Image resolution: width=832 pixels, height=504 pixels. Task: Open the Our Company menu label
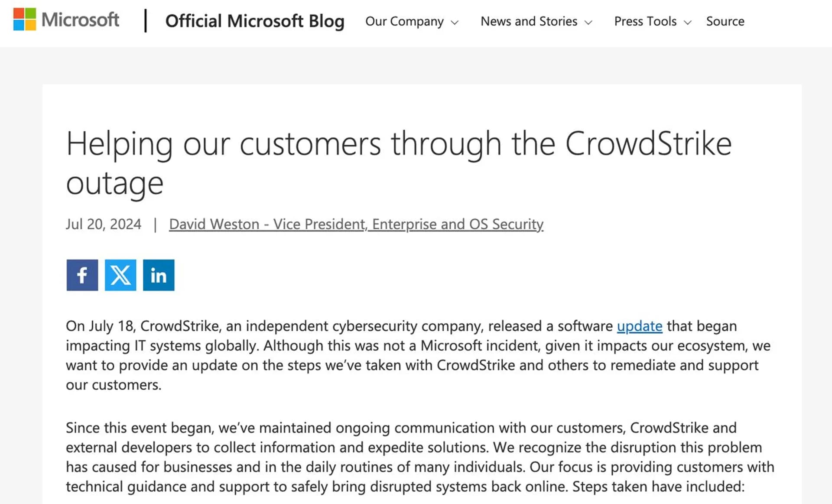[x=404, y=21]
